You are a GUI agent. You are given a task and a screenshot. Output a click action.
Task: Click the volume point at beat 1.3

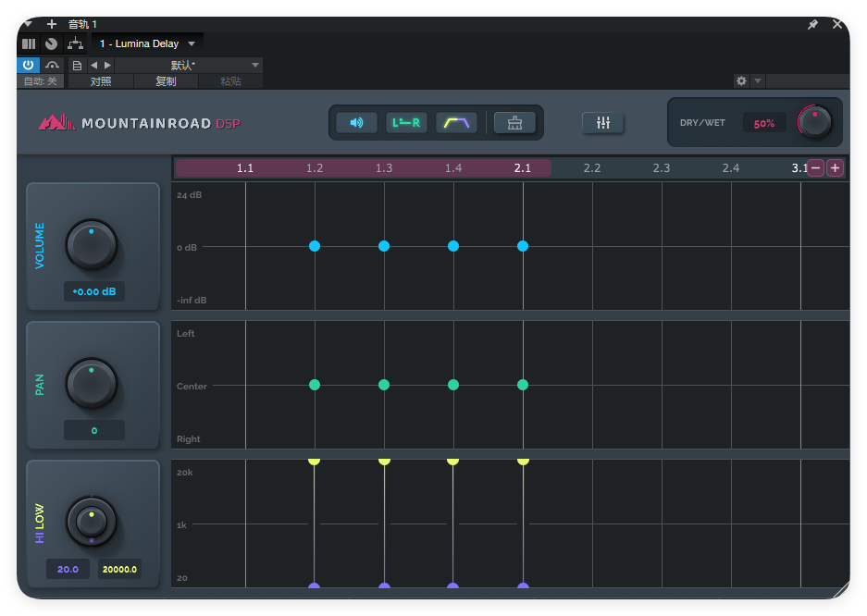384,246
